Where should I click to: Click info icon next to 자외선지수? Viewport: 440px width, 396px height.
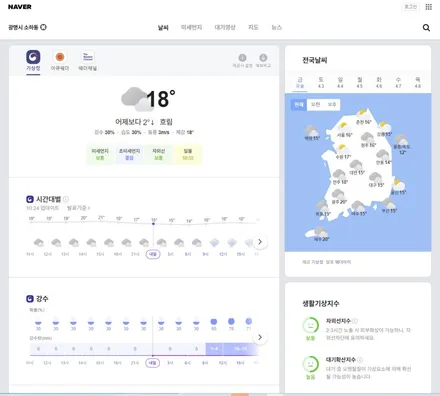(x=355, y=321)
